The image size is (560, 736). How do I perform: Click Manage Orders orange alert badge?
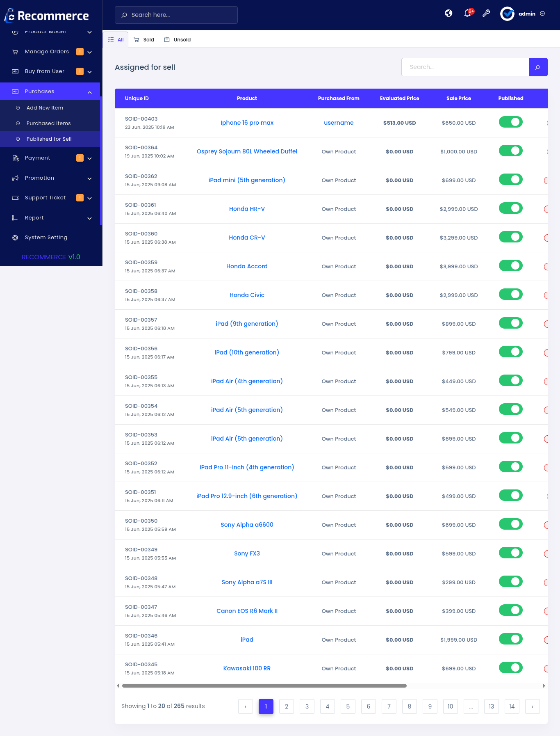tap(80, 52)
